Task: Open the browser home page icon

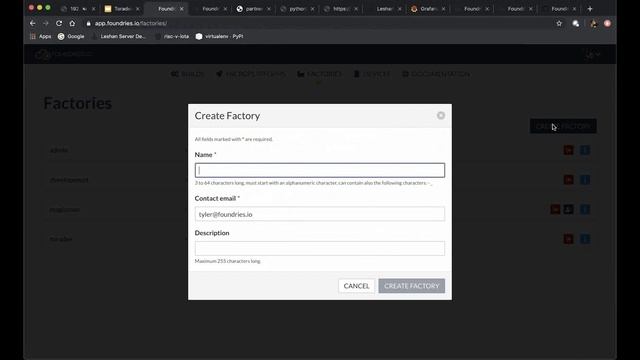Action: pos(72,23)
